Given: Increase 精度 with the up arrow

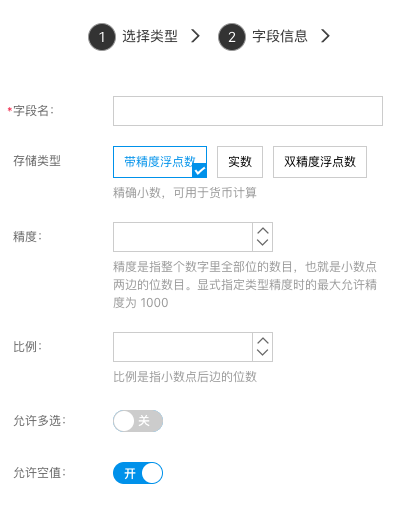Looking at the screenshot, I should tap(263, 231).
